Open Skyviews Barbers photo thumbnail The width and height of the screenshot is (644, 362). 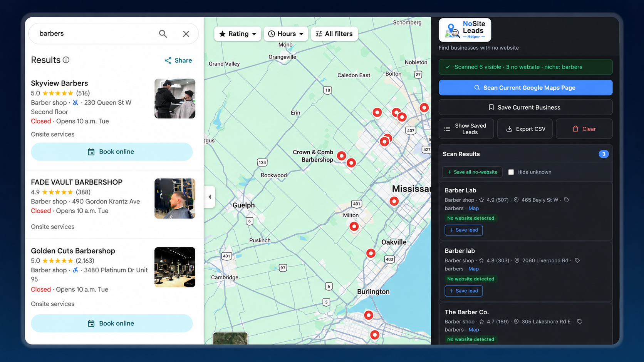coord(175,98)
